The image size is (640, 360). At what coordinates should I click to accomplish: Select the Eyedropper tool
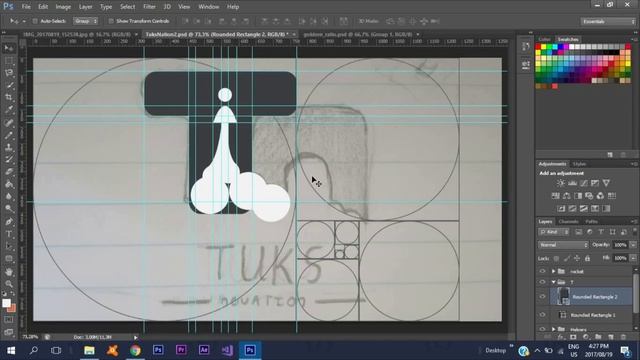tap(9, 110)
